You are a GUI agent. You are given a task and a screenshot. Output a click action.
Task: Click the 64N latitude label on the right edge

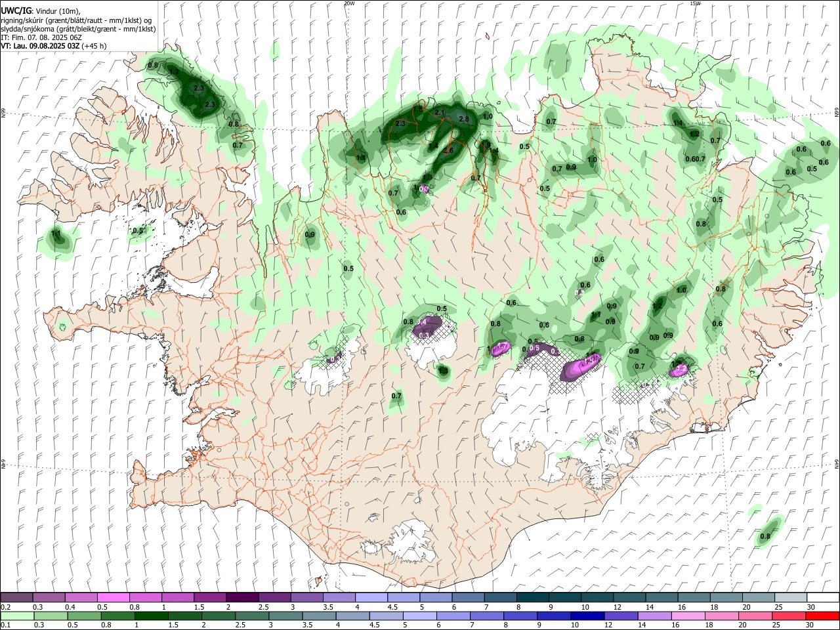coord(837,463)
